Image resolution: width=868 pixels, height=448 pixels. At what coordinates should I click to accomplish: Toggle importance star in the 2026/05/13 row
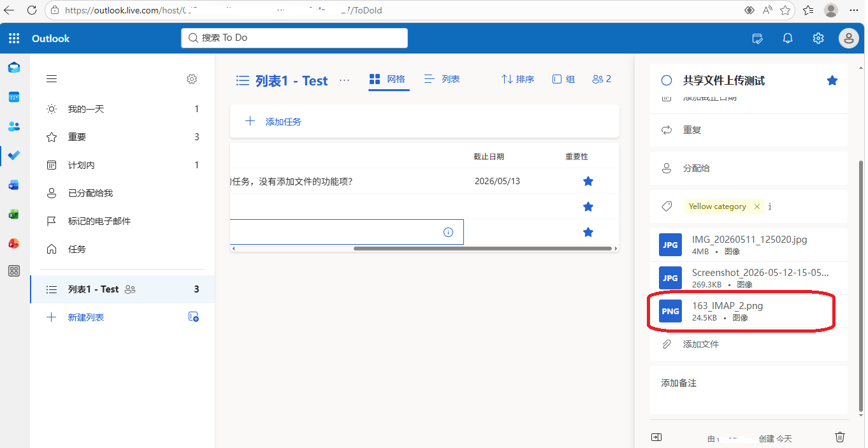588,182
